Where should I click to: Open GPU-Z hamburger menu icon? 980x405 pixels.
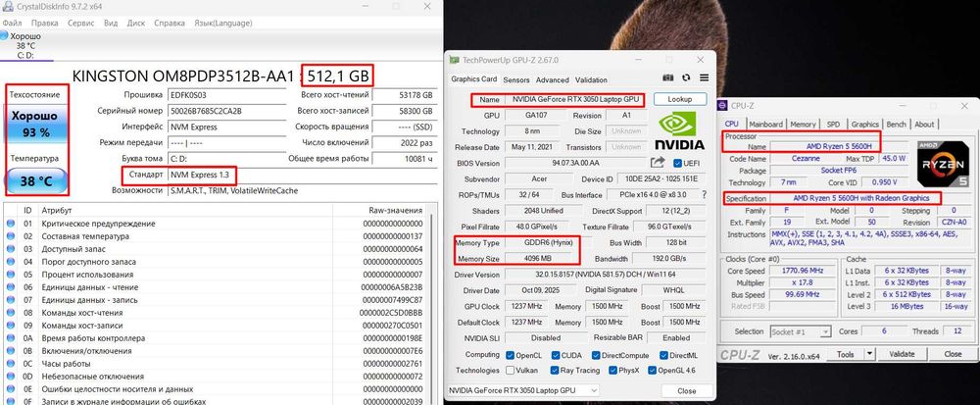click(x=705, y=77)
